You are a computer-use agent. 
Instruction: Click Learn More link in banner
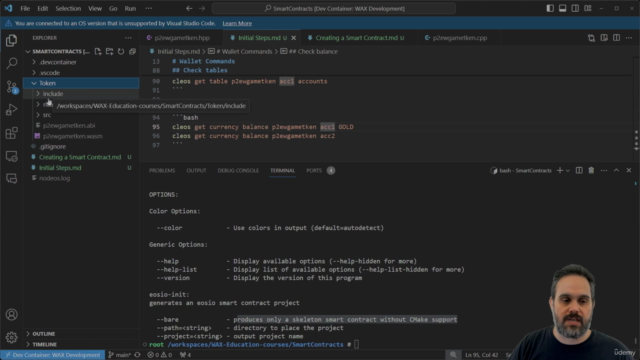pos(237,23)
